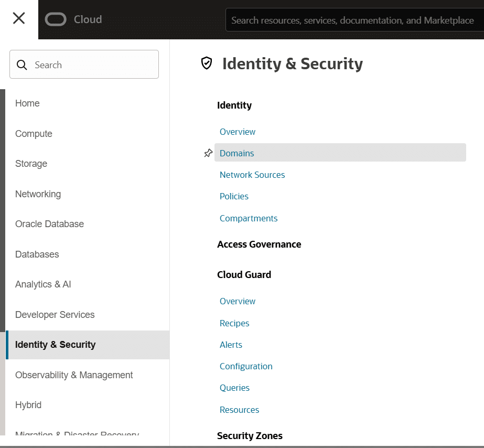484x448 pixels.
Task: Pin the Domains menu item
Action: coord(208,153)
